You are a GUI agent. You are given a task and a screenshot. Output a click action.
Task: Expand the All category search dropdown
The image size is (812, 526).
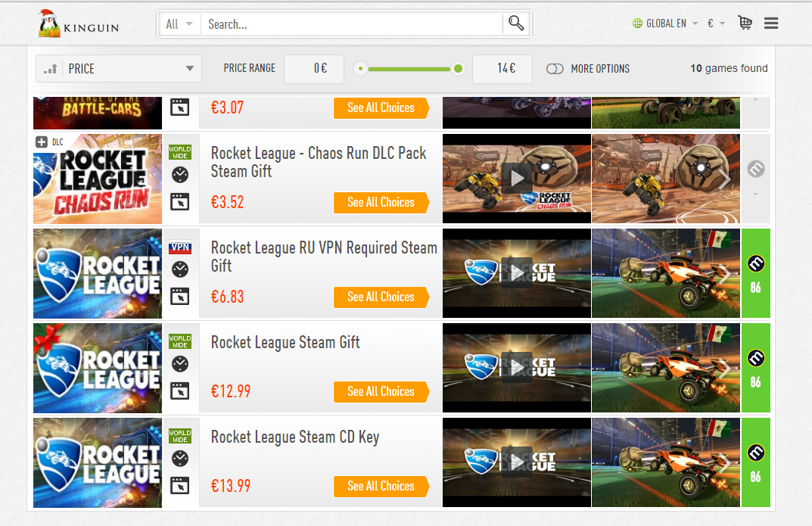click(179, 24)
